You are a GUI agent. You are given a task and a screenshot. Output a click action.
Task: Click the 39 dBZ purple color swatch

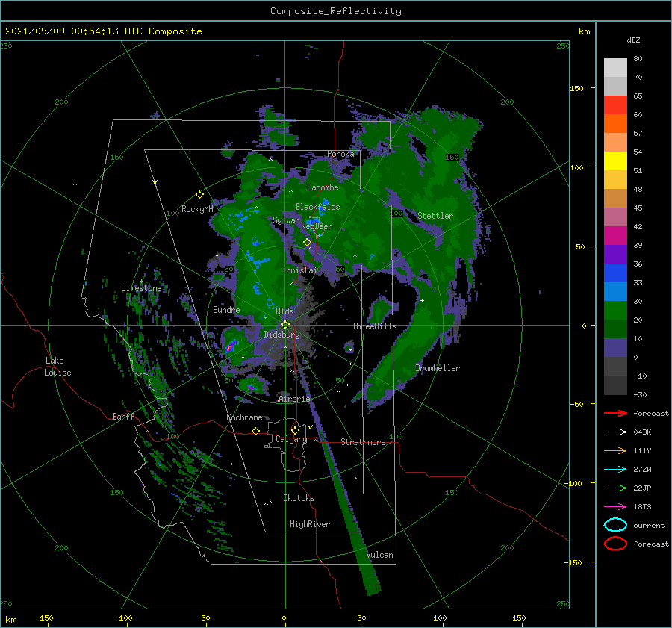click(615, 254)
